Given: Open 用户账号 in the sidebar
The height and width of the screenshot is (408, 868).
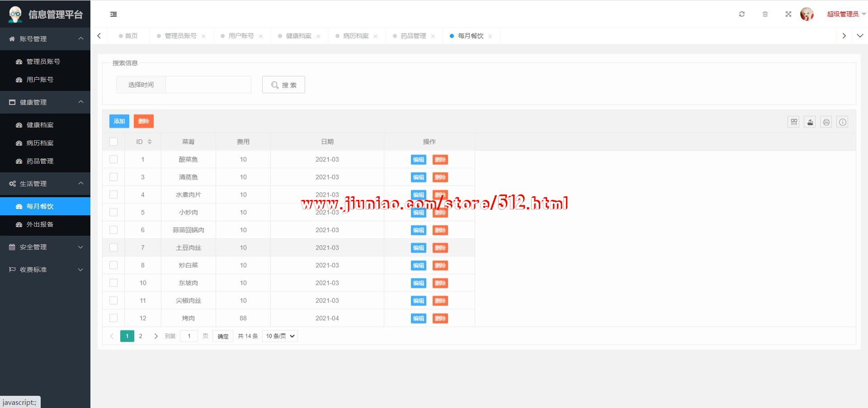Looking at the screenshot, I should click(45, 80).
